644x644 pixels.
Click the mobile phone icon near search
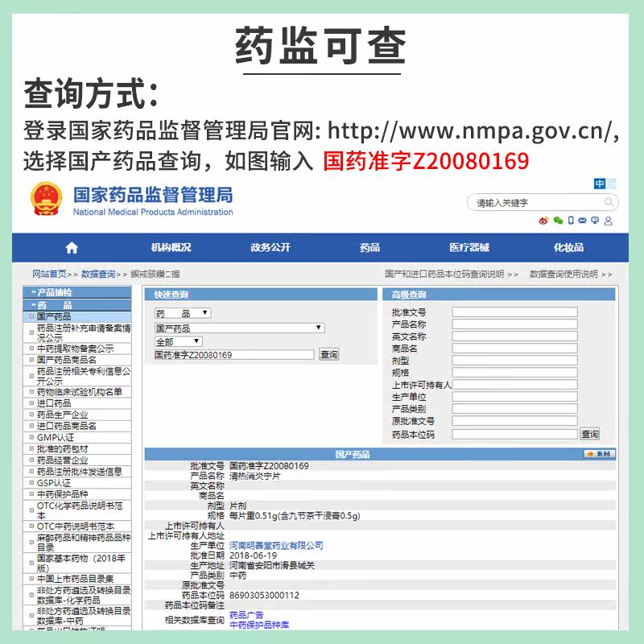pyautogui.click(x=571, y=221)
